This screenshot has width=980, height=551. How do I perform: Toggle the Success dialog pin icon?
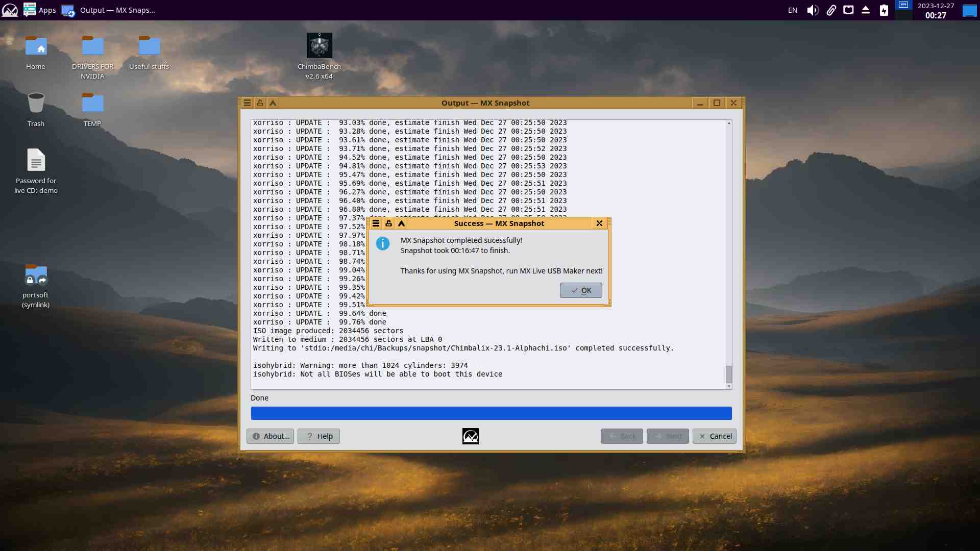(388, 223)
